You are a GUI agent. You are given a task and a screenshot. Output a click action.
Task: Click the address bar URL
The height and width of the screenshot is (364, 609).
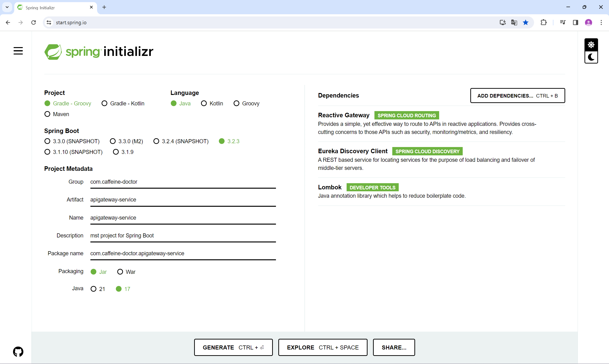tap(71, 23)
